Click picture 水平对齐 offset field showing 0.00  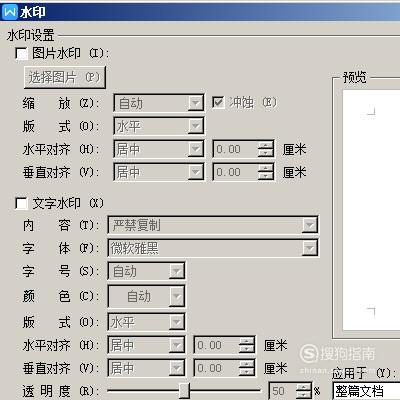[236, 149]
